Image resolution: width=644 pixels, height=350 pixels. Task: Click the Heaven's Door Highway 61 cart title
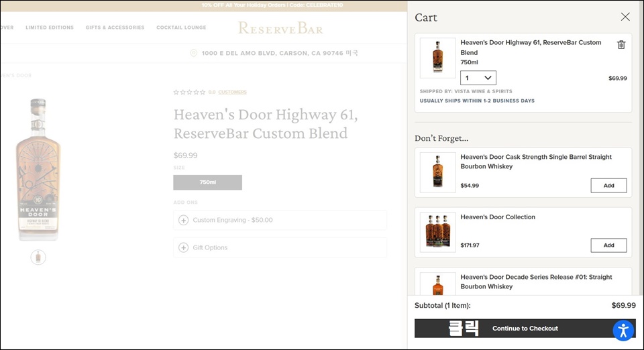click(531, 48)
